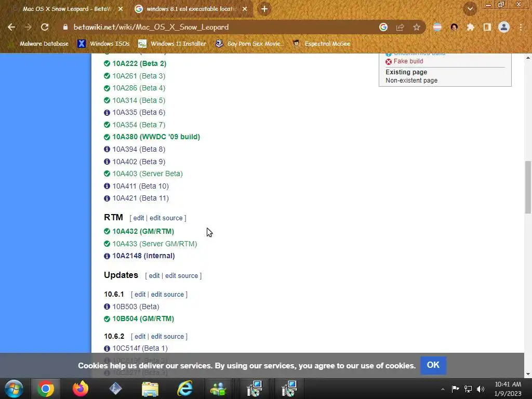532x399 pixels.
Task: Open build 10A222 (Beta 2) page
Action: 139,63
